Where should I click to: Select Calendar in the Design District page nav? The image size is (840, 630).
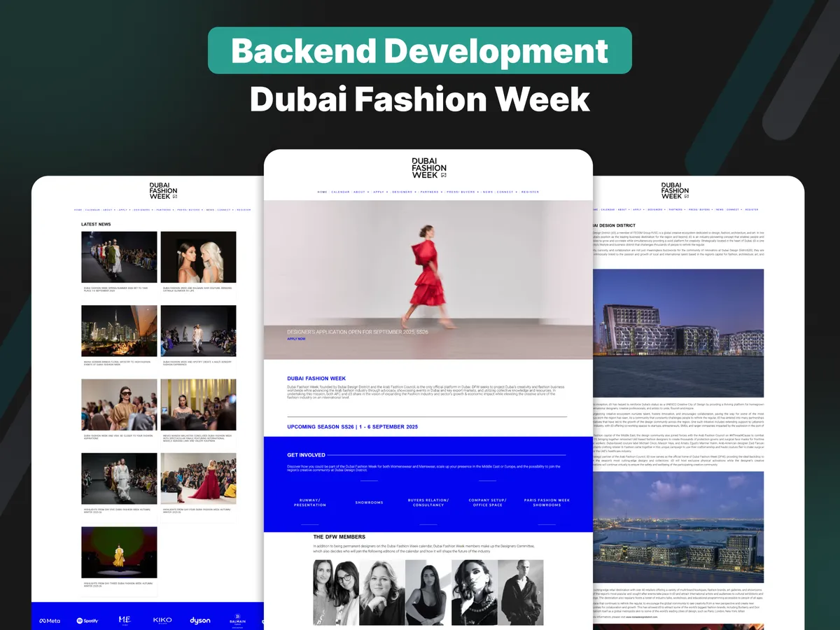click(x=608, y=209)
